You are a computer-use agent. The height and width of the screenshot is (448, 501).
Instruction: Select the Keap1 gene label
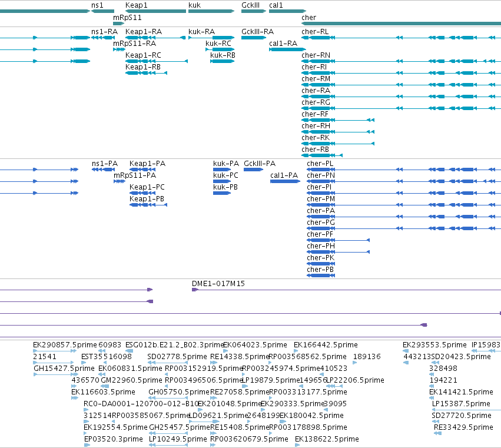pos(137,5)
